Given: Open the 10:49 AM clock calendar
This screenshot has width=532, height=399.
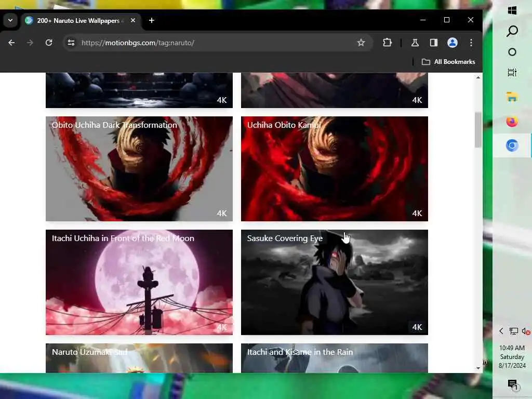Looking at the screenshot, I should point(512,356).
